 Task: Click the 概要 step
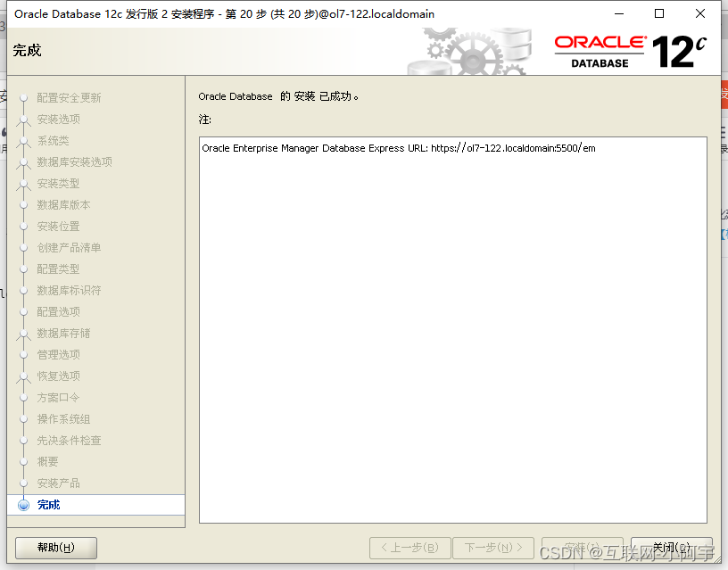pos(48,461)
